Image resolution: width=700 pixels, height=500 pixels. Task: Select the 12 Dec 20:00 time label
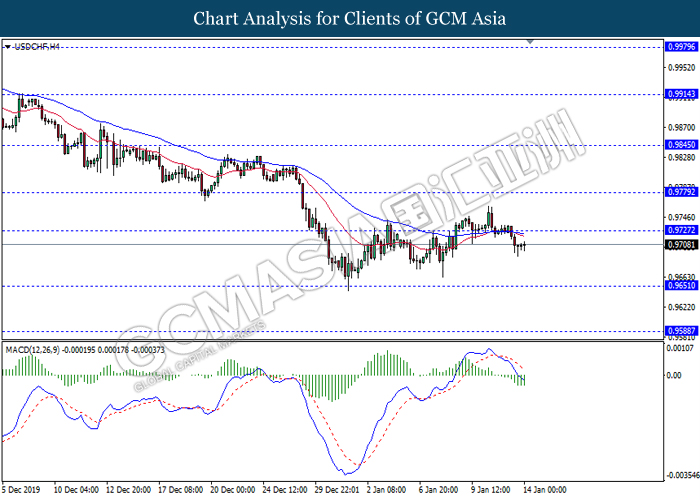129,490
